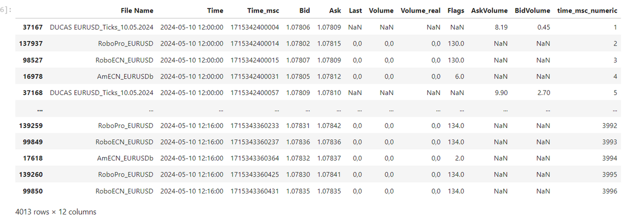Click the Time_msc column header
This screenshot has width=644, height=220.
(263, 10)
